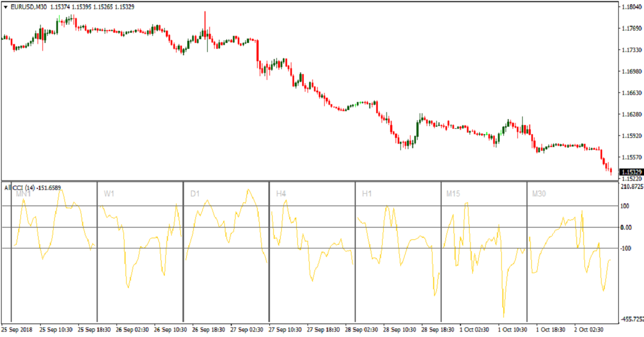
Task: Click the 2 Oct 02:30 time label
Action: tap(589, 329)
